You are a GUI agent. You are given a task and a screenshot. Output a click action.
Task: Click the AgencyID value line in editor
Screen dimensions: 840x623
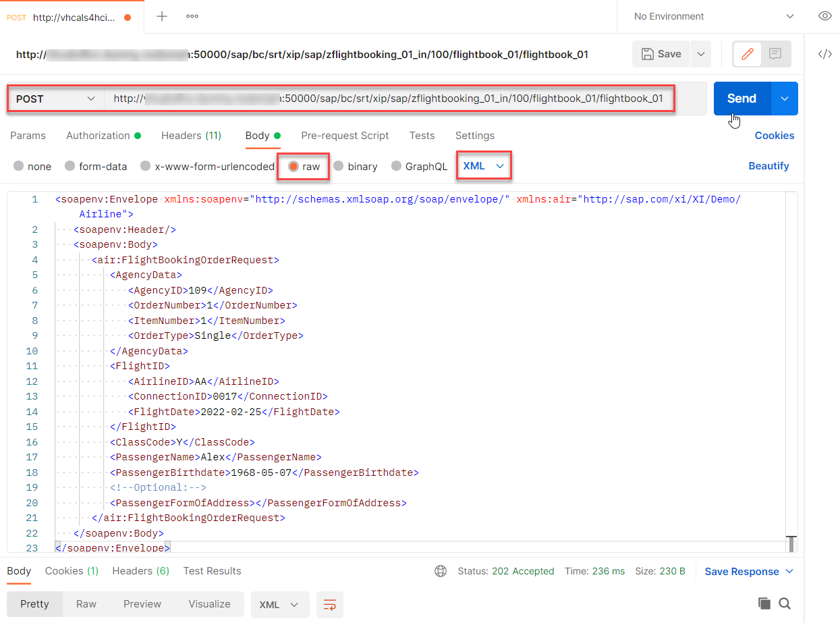tap(200, 290)
